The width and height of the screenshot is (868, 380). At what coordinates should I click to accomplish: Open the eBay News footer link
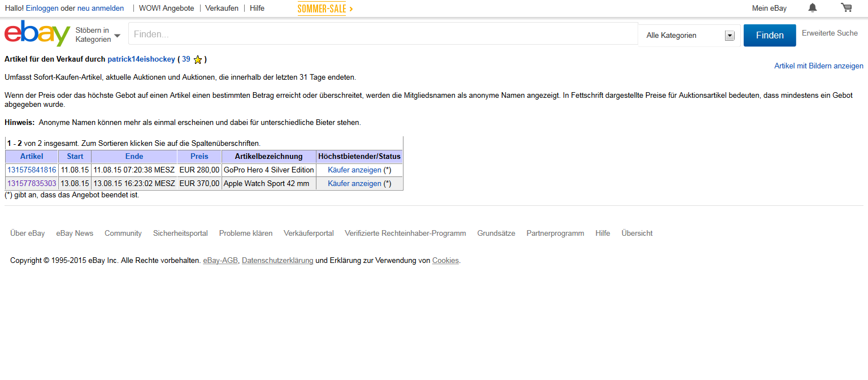(75, 234)
